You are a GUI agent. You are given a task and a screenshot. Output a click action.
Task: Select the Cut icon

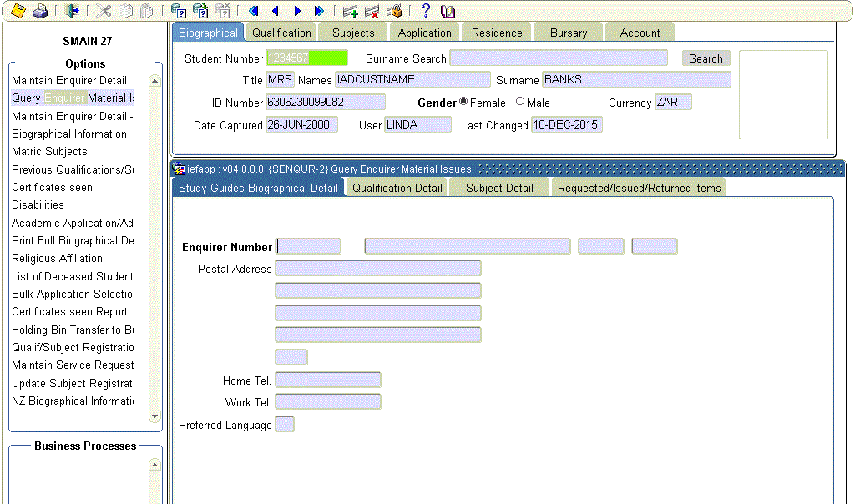(104, 11)
